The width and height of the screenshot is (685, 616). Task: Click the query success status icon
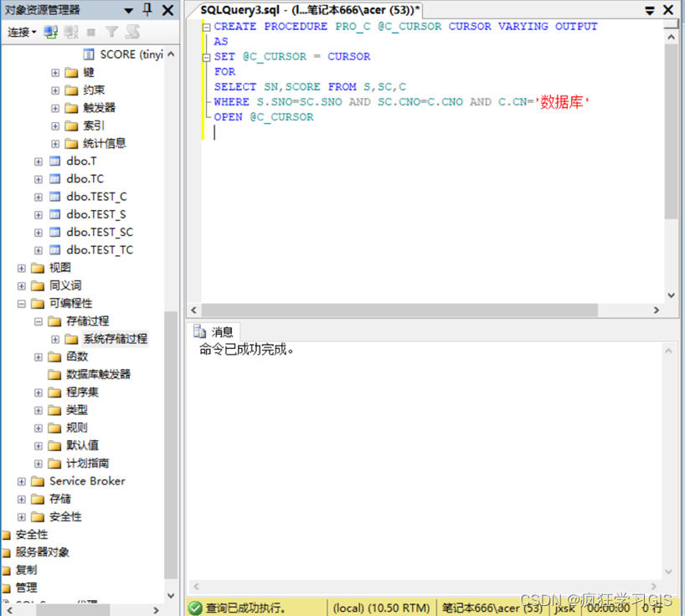(195, 608)
